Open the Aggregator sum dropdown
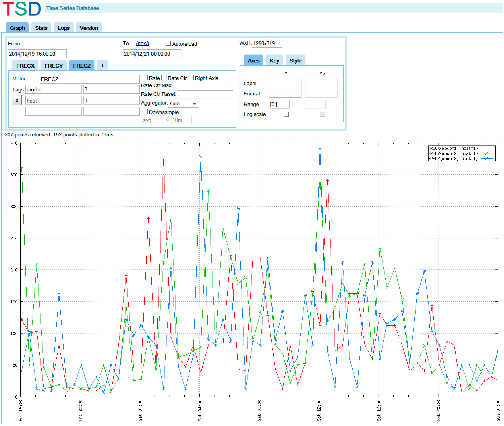Image resolution: width=504 pixels, height=426 pixels. tap(183, 104)
